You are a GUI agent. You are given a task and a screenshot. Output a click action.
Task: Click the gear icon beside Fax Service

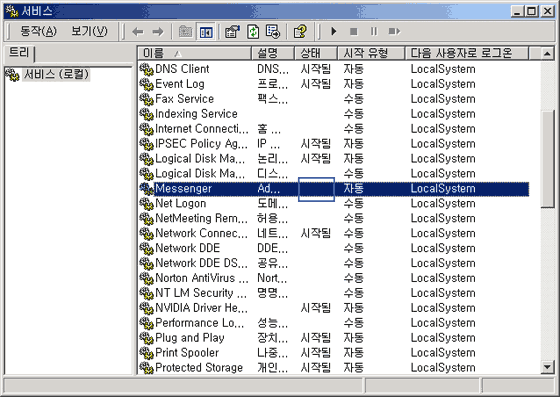(x=146, y=99)
